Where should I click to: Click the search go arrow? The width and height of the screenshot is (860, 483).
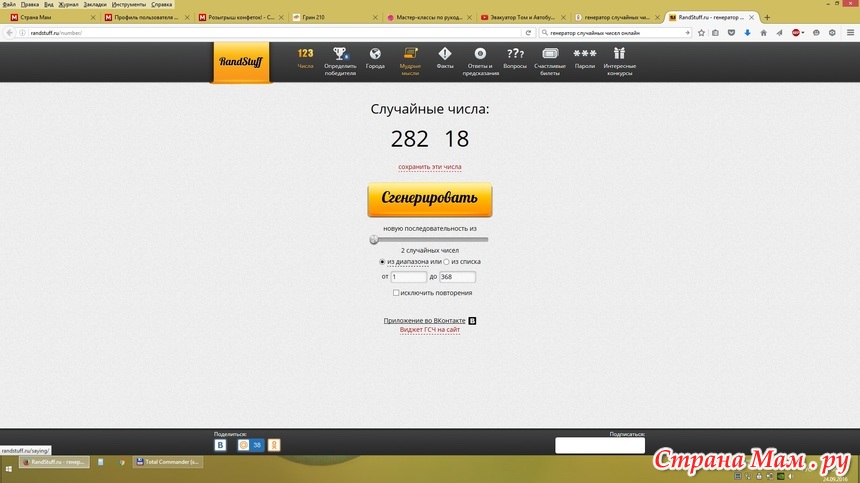tap(687, 33)
